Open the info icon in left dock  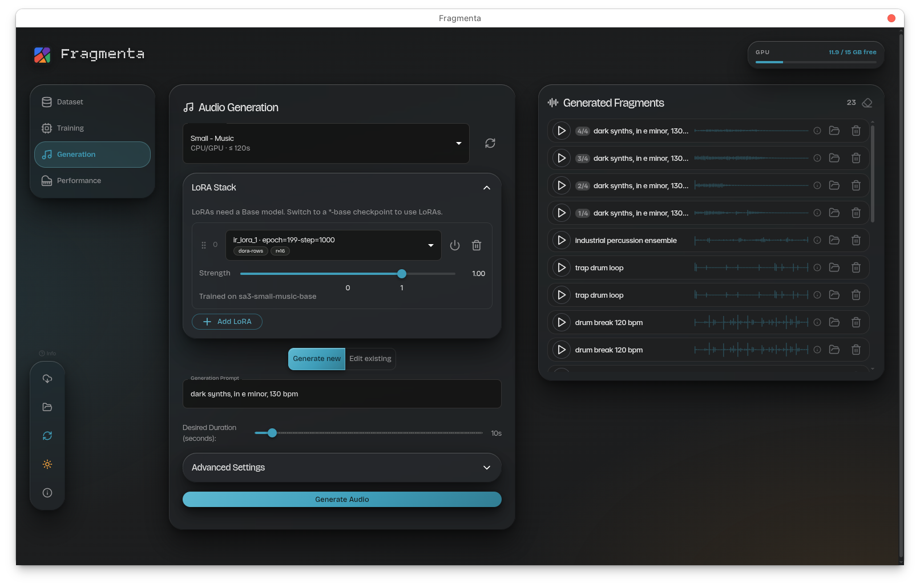47,493
